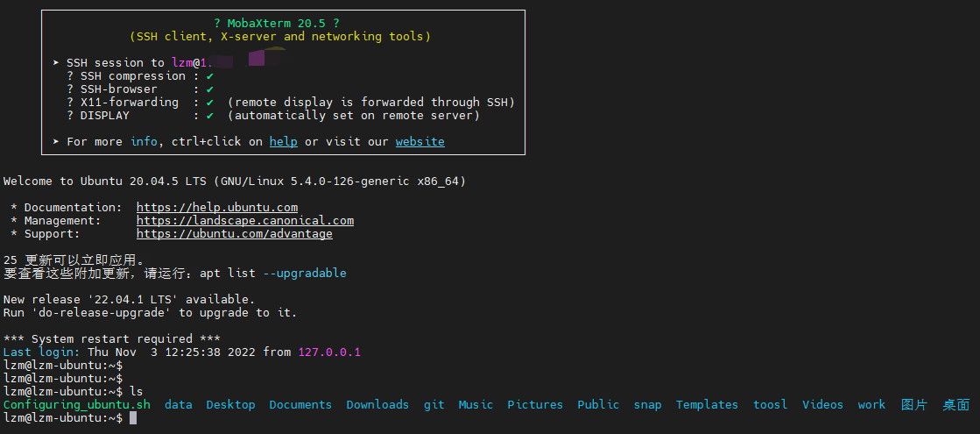The image size is (980, 434).
Task: Open the "help" link in the MobaXterm banner
Action: pos(283,141)
